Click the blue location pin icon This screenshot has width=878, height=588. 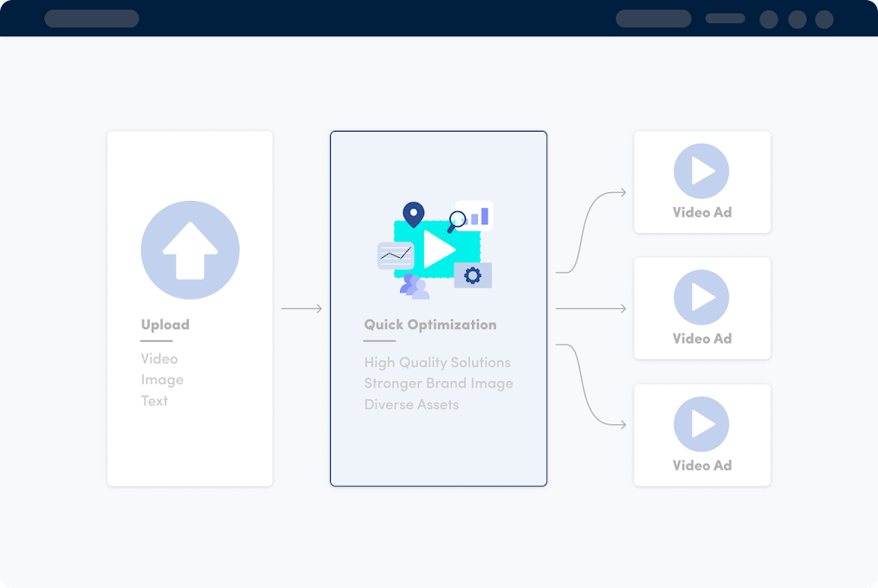(414, 213)
